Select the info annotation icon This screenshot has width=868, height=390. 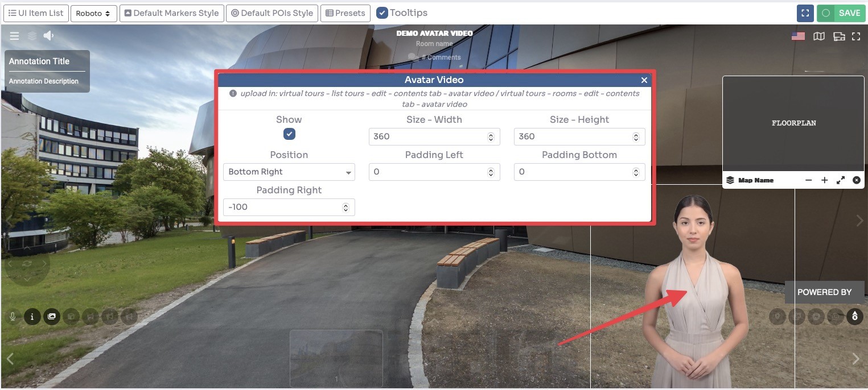pyautogui.click(x=32, y=317)
